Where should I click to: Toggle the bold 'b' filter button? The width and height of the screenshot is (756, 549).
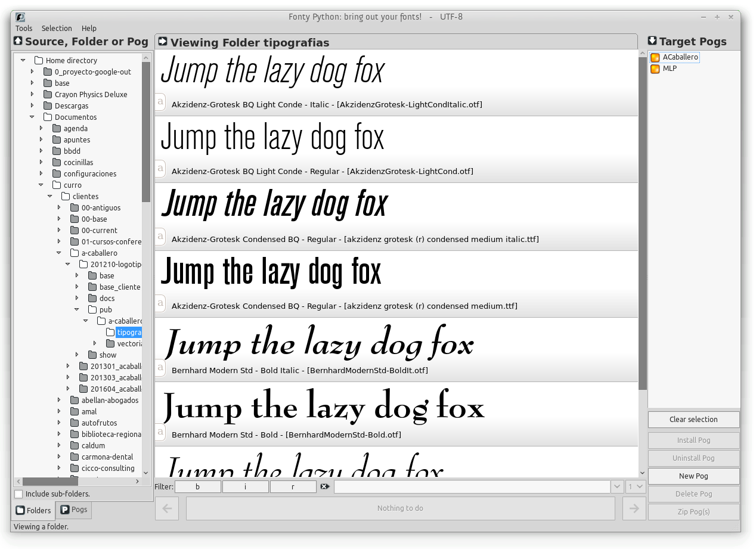(197, 487)
